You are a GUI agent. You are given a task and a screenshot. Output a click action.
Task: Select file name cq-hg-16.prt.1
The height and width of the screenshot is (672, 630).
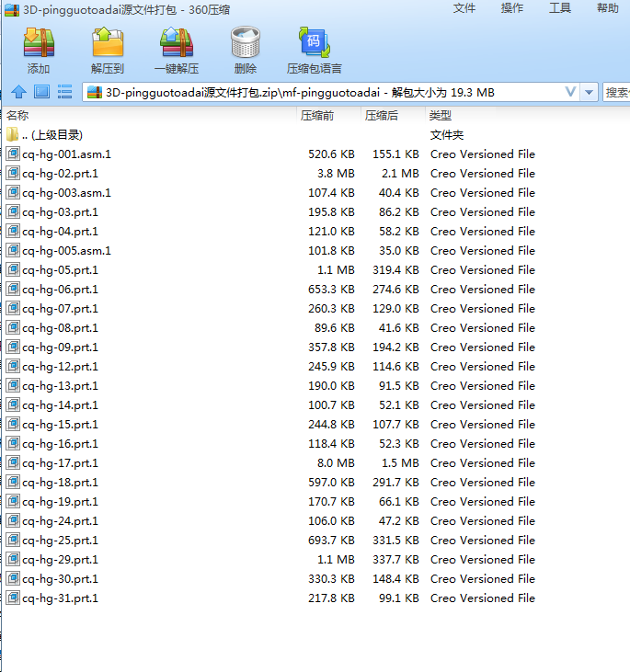(x=60, y=444)
